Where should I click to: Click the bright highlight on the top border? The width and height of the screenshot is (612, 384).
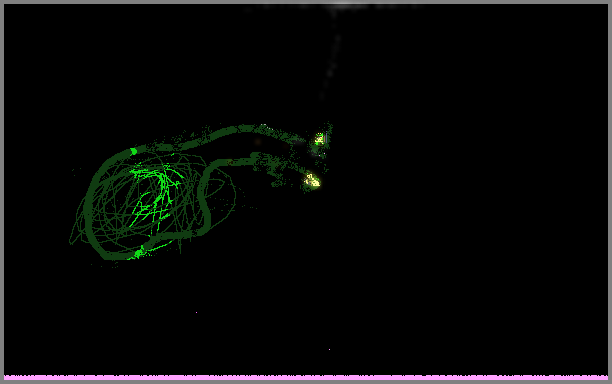point(343,6)
